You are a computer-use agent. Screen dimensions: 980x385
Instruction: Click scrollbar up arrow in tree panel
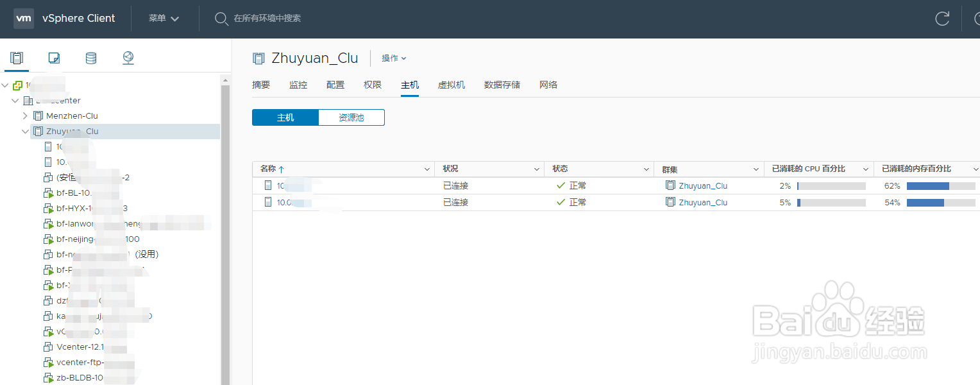click(x=225, y=80)
